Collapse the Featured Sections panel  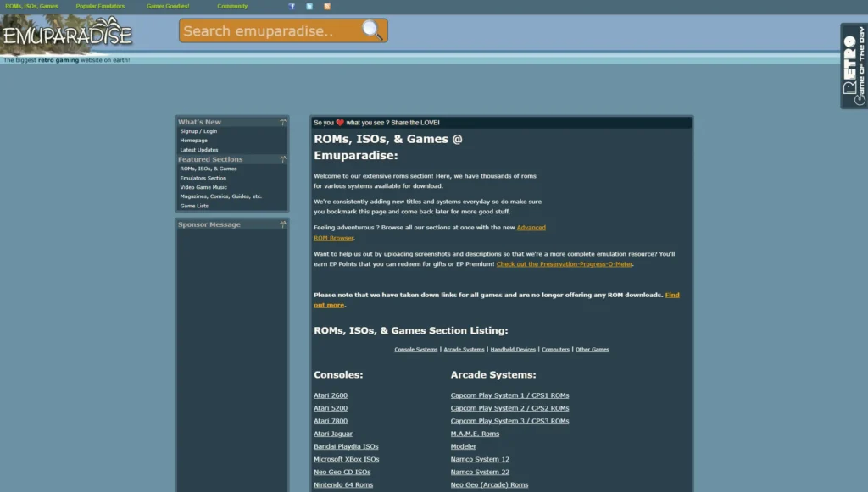[283, 159]
